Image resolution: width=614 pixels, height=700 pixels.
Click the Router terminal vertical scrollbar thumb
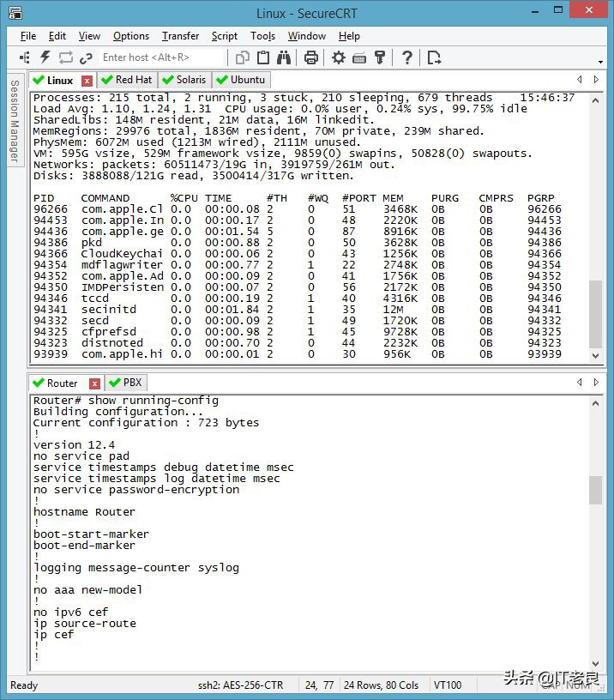pyautogui.click(x=595, y=490)
